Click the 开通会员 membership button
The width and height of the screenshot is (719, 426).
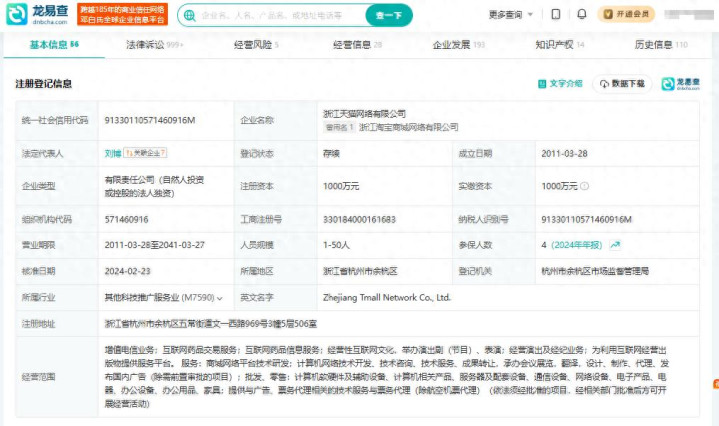click(627, 15)
